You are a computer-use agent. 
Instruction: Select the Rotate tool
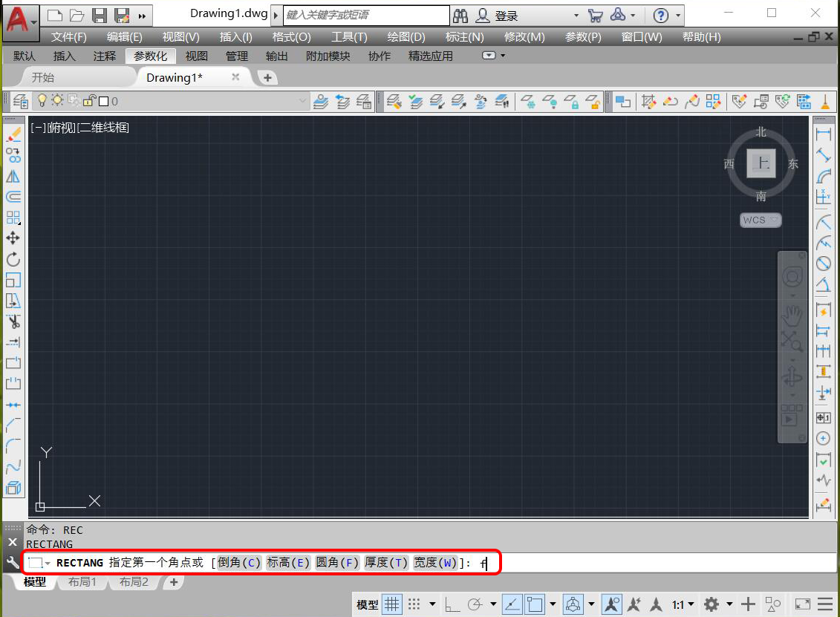click(x=13, y=259)
